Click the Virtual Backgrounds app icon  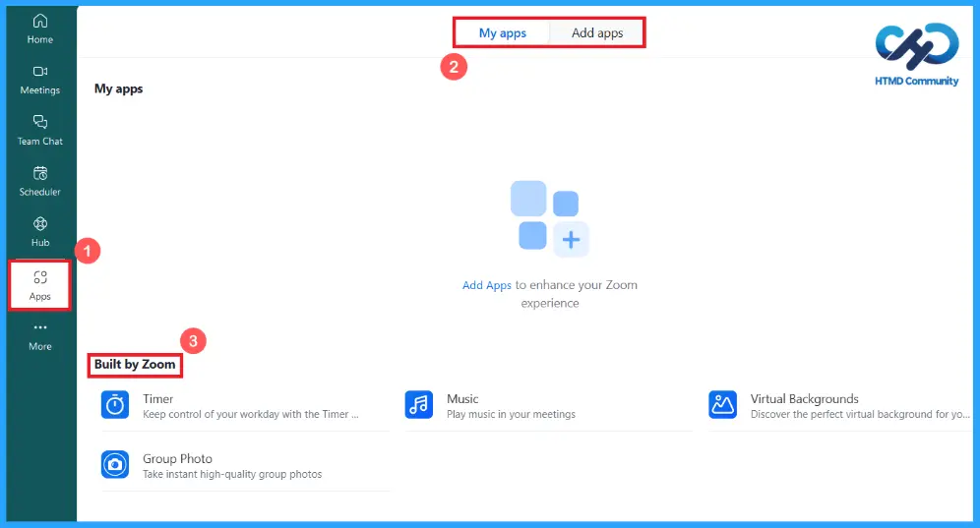pos(722,405)
